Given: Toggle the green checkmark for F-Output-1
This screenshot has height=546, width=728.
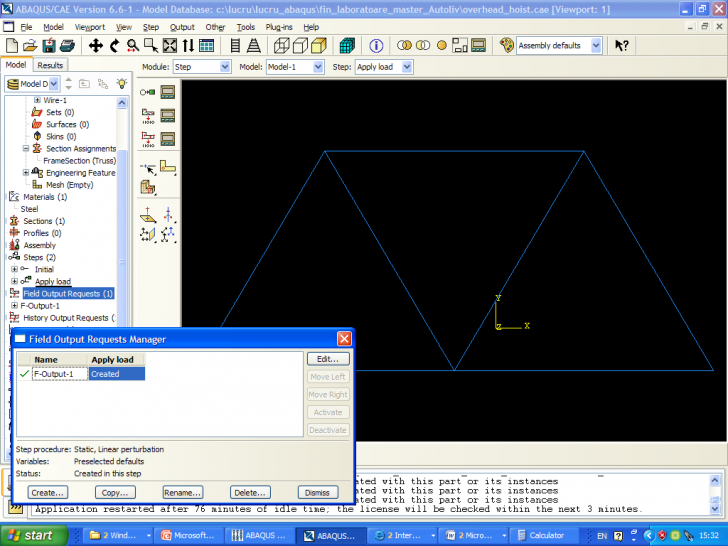Looking at the screenshot, I should pos(24,374).
